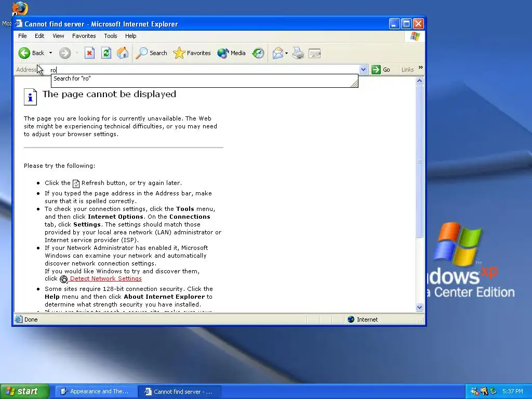This screenshot has width=532, height=399.
Task: Click the grey Forward arrow button
Action: (x=65, y=53)
